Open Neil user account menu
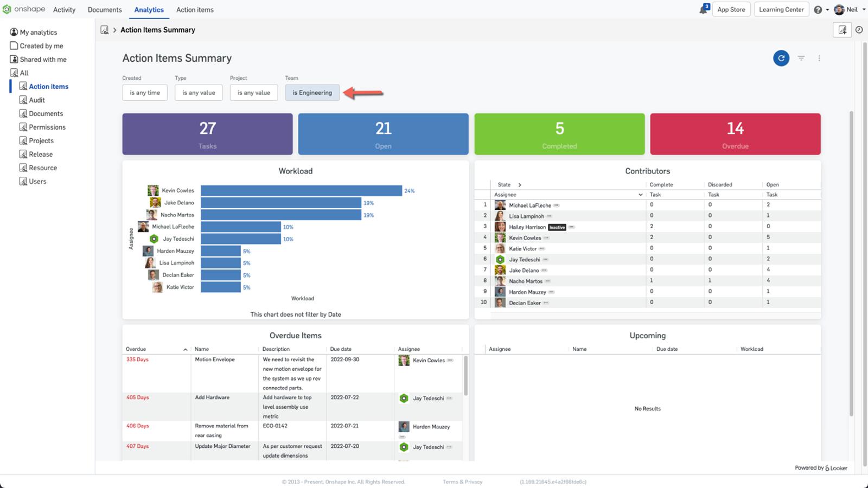 pyautogui.click(x=850, y=10)
